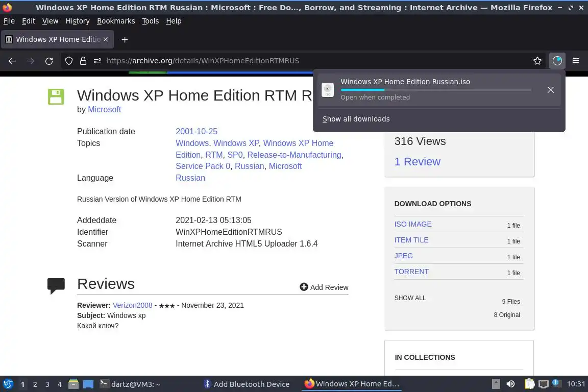Open the Bookmarks menu
This screenshot has width=588, height=392.
tap(116, 21)
